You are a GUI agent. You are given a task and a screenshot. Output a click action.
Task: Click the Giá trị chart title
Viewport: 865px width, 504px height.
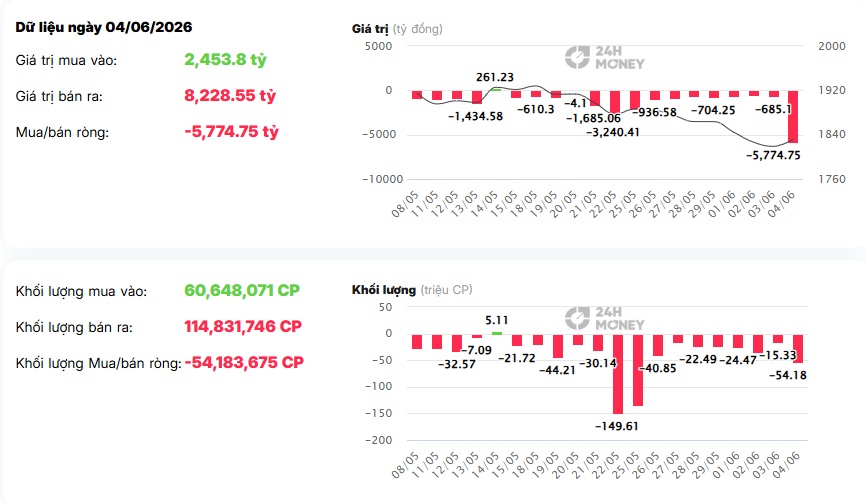(x=370, y=29)
